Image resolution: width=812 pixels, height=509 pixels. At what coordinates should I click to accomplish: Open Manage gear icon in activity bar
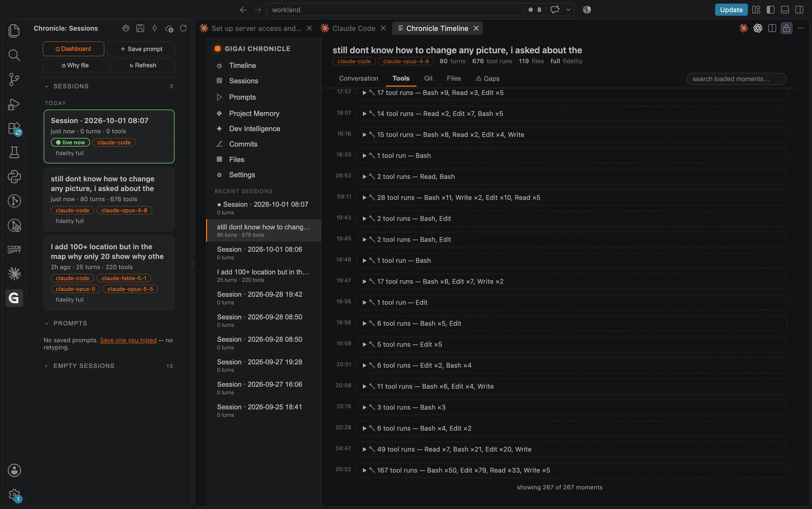pyautogui.click(x=14, y=495)
